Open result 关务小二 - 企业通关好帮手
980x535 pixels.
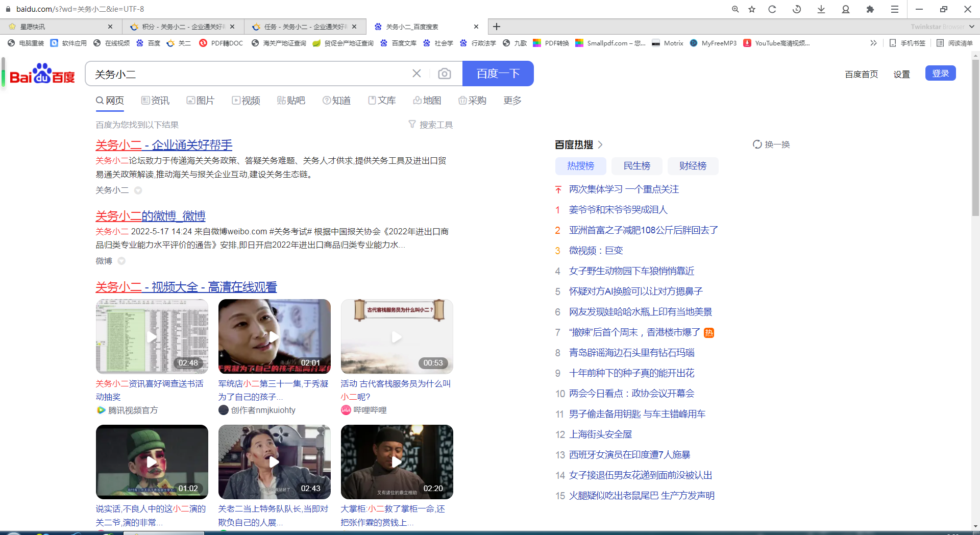click(164, 145)
